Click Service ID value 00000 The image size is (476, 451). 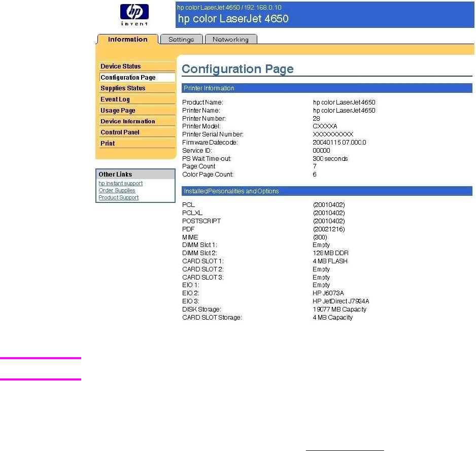(x=321, y=150)
